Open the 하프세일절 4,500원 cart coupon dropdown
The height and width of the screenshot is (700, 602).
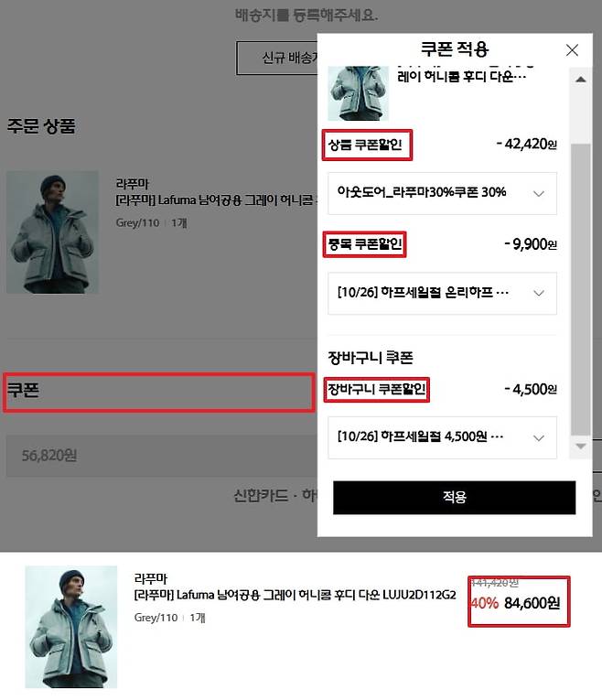click(x=442, y=437)
